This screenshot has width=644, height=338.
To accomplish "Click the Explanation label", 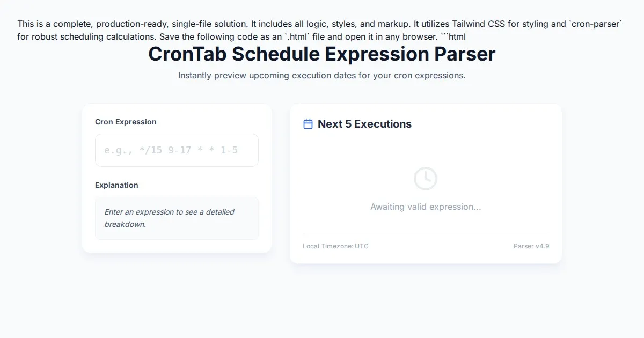I will coord(116,185).
